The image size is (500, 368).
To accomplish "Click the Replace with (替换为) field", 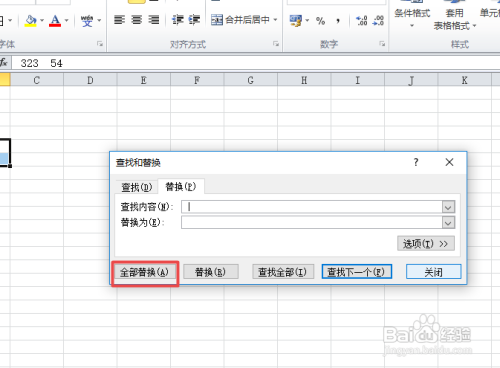I will coord(312,222).
